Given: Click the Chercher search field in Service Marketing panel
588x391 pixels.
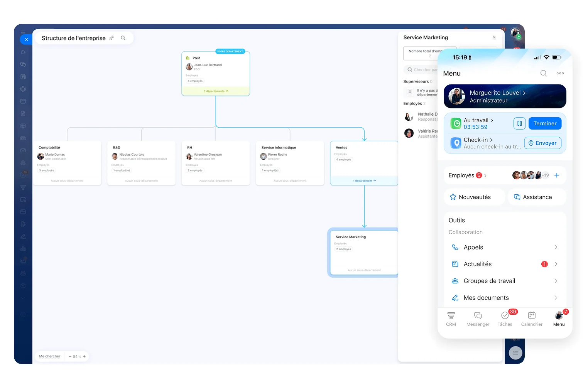Looking at the screenshot, I should (x=421, y=70).
